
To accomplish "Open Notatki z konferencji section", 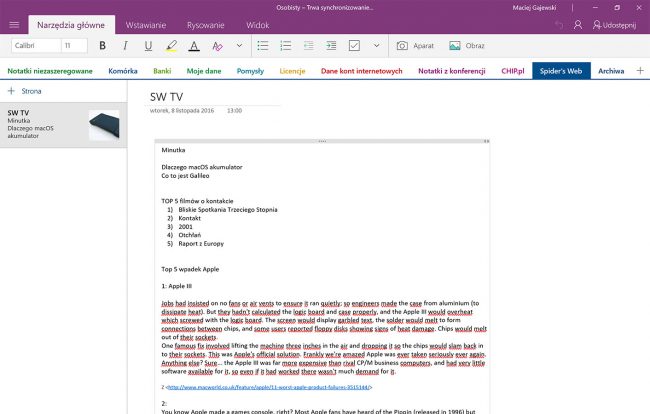I will pyautogui.click(x=452, y=71).
